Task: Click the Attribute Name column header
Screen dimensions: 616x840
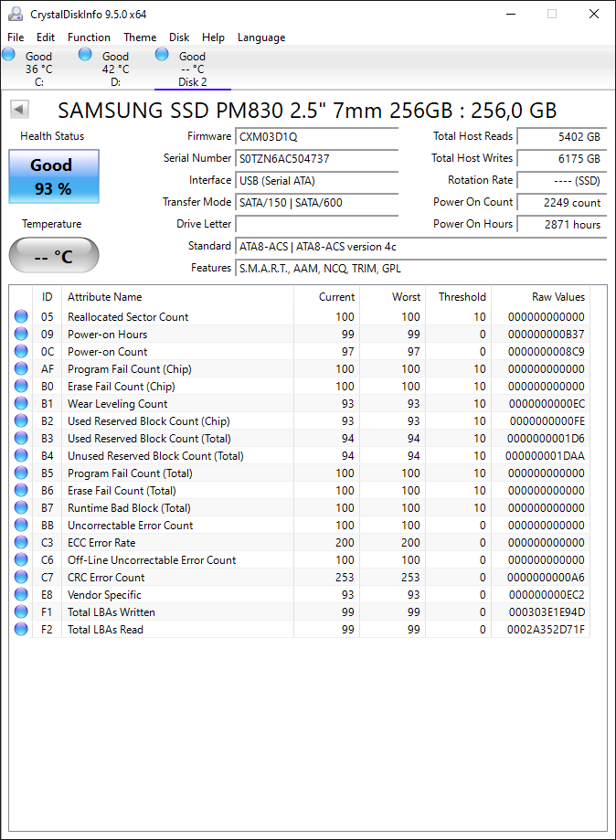Action: click(x=178, y=297)
